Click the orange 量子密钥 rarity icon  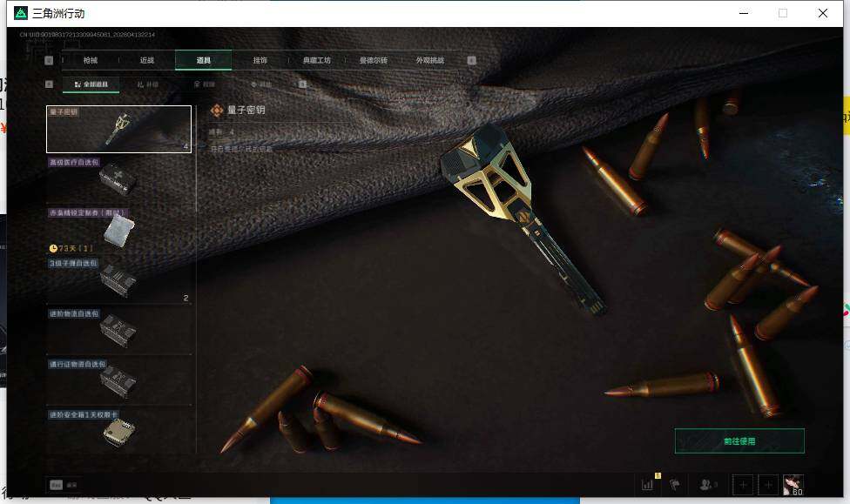tap(217, 111)
